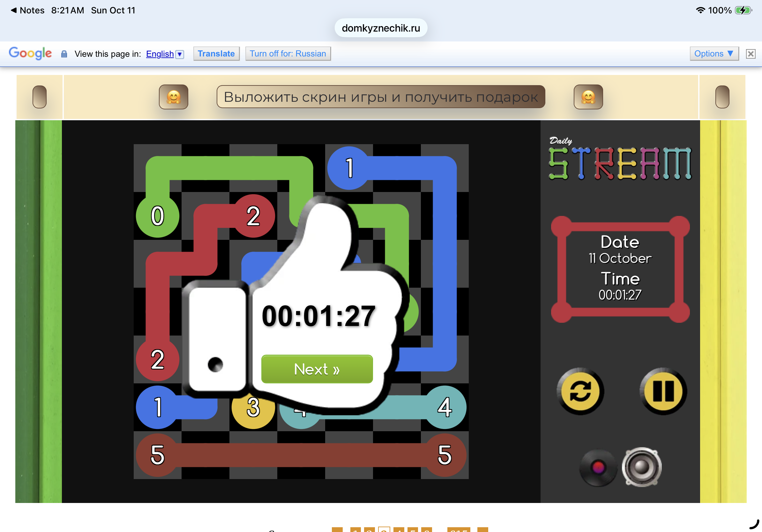
Task: Click the Translate button
Action: [x=216, y=54]
